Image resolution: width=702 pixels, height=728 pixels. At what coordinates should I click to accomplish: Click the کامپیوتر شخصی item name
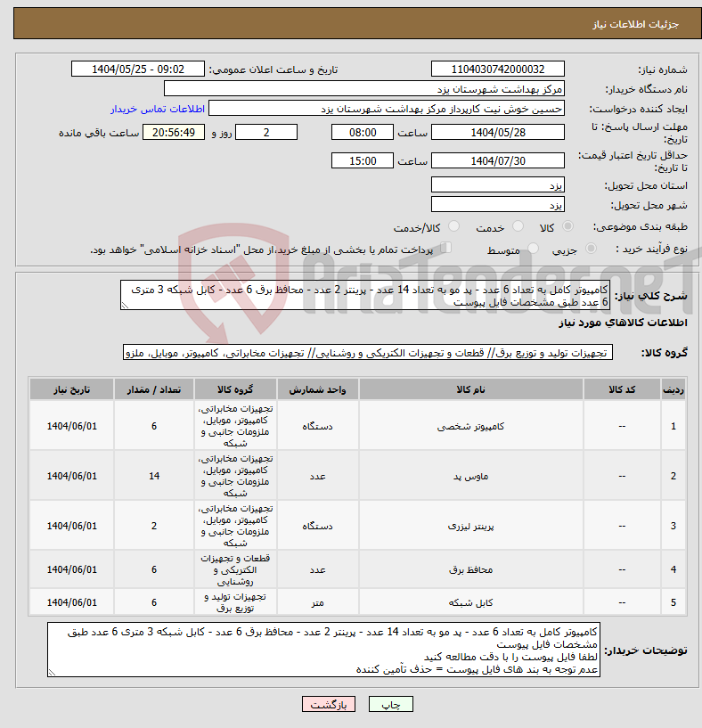tap(470, 426)
